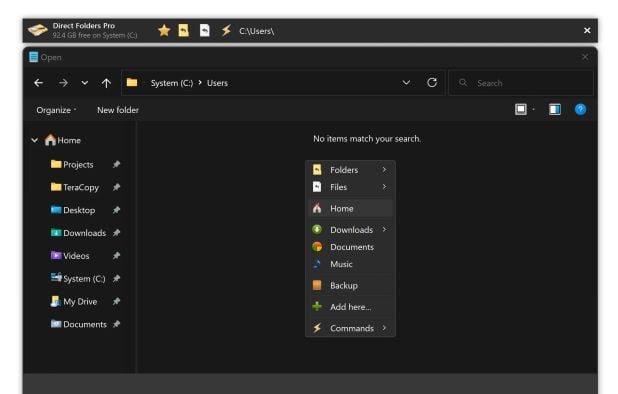This screenshot has width=618, height=394.
Task: Click the Search input field
Action: (521, 83)
